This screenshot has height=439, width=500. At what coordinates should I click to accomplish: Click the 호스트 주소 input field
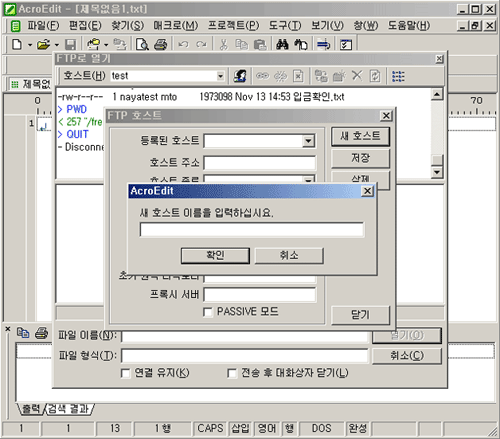(260, 163)
